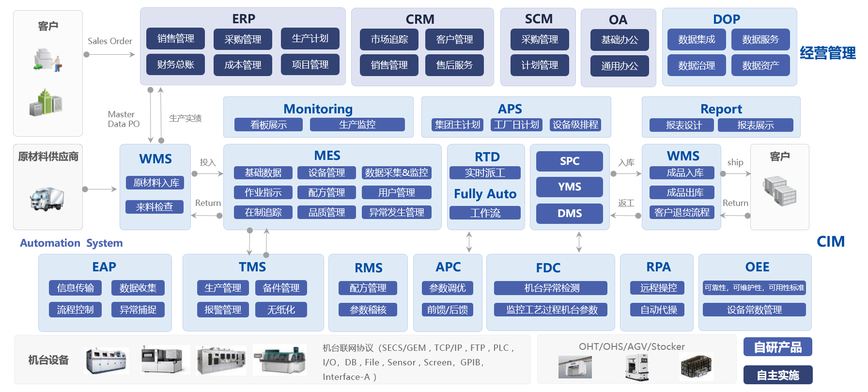The image size is (868, 392).
Task: Click 实时派工 in the RTD block
Action: pos(485,173)
